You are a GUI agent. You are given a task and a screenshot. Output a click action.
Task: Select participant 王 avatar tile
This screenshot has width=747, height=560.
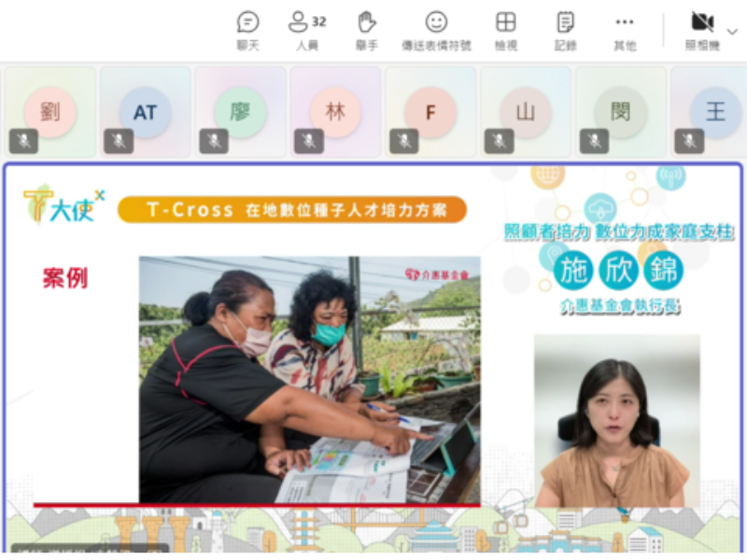click(709, 112)
